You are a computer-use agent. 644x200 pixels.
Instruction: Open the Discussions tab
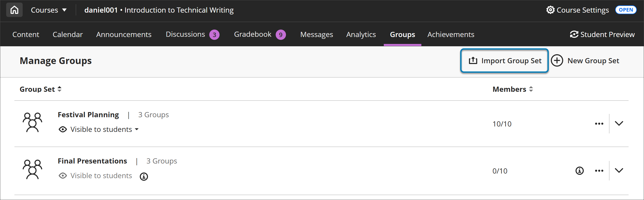tap(185, 34)
